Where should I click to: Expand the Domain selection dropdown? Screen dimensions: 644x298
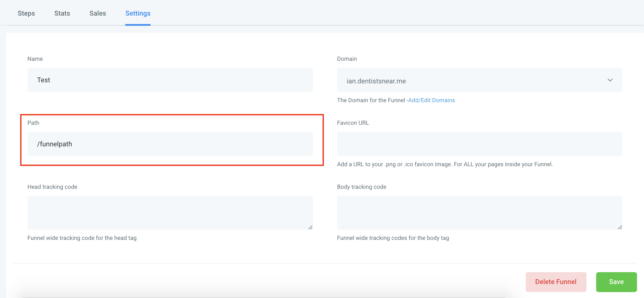[x=610, y=80]
